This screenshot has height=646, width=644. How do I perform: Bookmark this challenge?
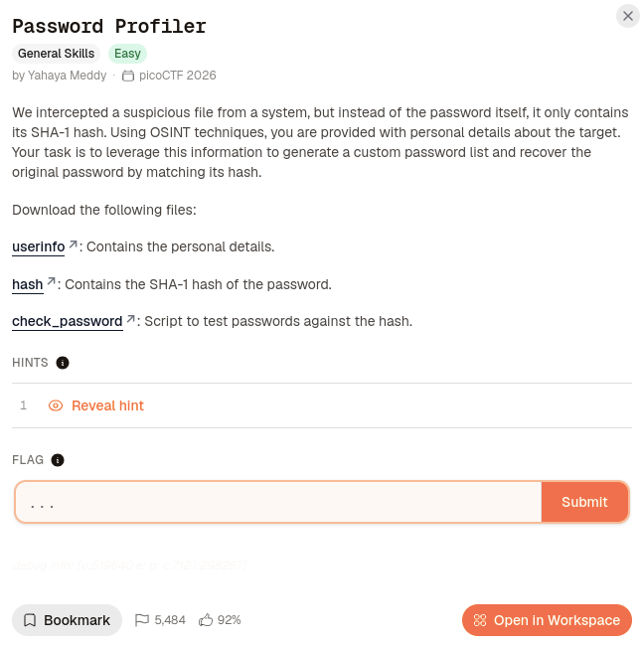(68, 620)
